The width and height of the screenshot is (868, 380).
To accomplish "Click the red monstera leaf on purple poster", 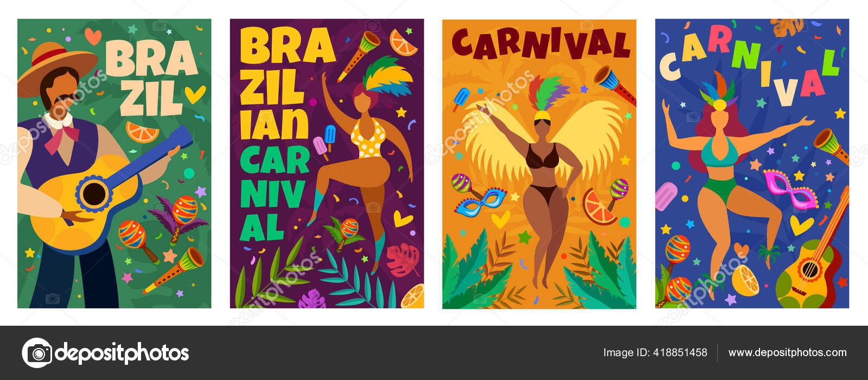I will coord(403,259).
